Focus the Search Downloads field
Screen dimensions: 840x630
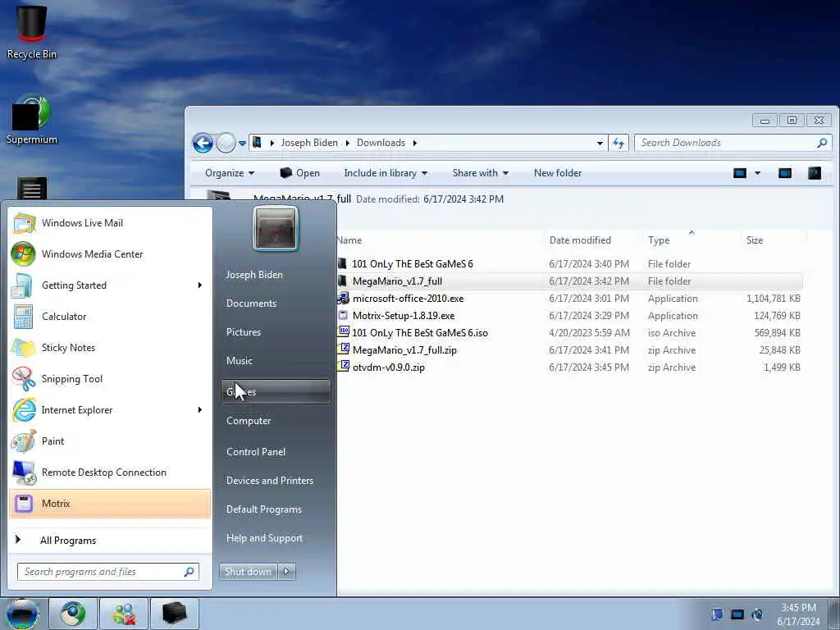point(733,143)
